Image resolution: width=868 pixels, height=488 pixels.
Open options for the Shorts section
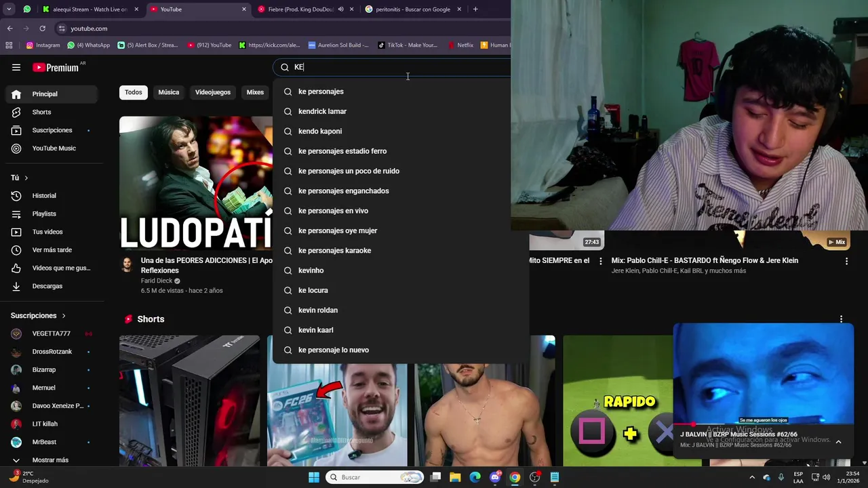click(841, 319)
